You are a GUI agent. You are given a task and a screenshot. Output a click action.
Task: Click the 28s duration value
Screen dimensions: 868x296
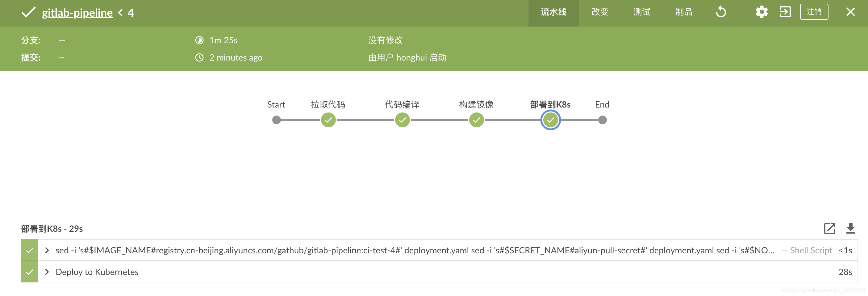(845, 272)
